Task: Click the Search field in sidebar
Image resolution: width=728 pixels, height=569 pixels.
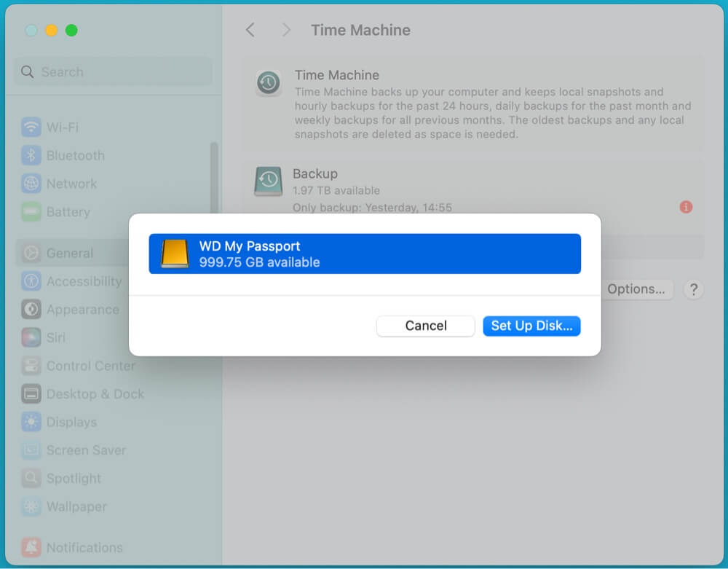Action: tap(113, 72)
